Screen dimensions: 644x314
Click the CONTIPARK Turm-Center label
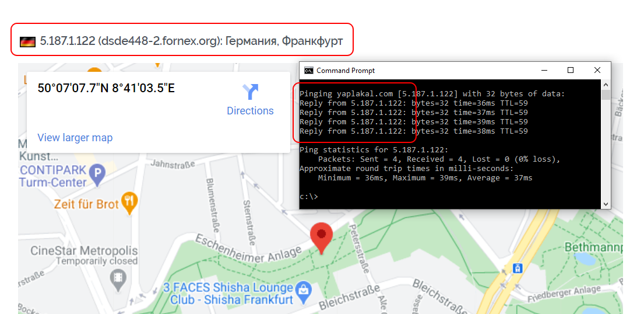[53, 176]
